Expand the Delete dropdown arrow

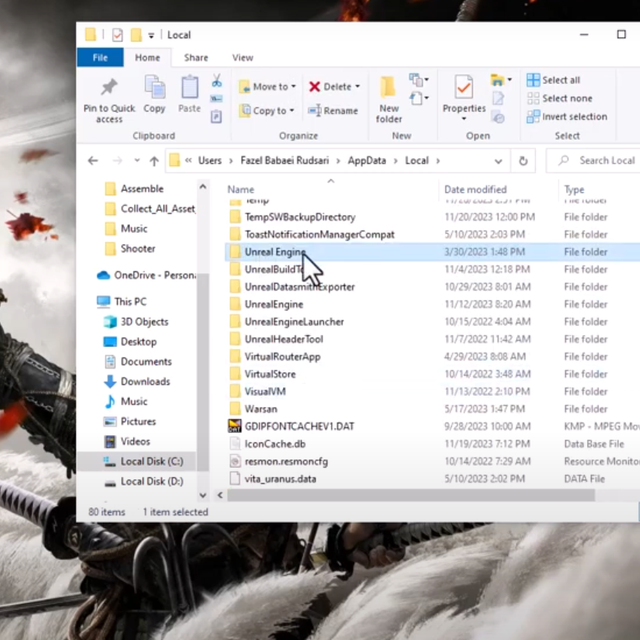pos(357,87)
